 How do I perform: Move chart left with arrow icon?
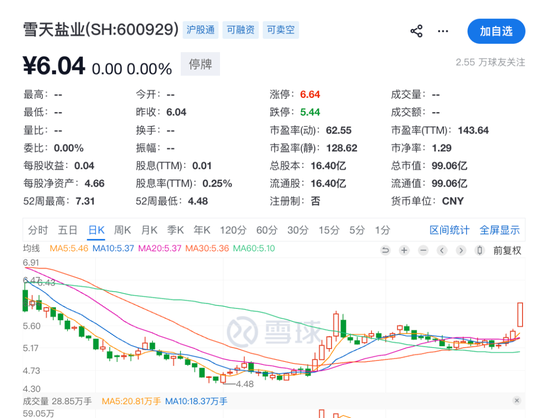pos(442,250)
